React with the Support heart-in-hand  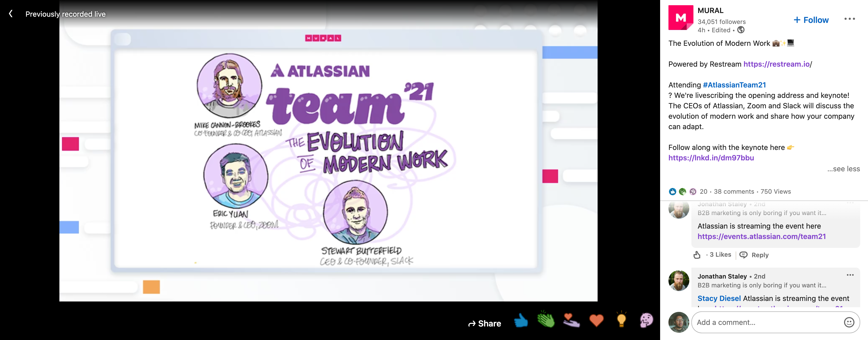coord(571,320)
